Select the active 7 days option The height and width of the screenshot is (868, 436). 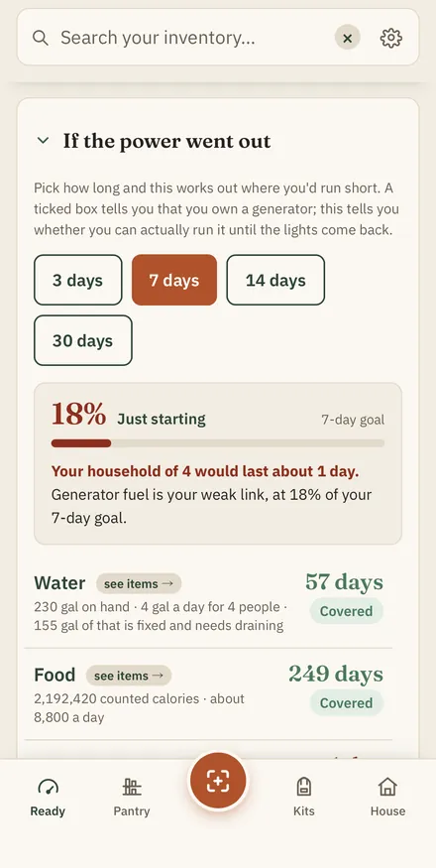(x=174, y=280)
